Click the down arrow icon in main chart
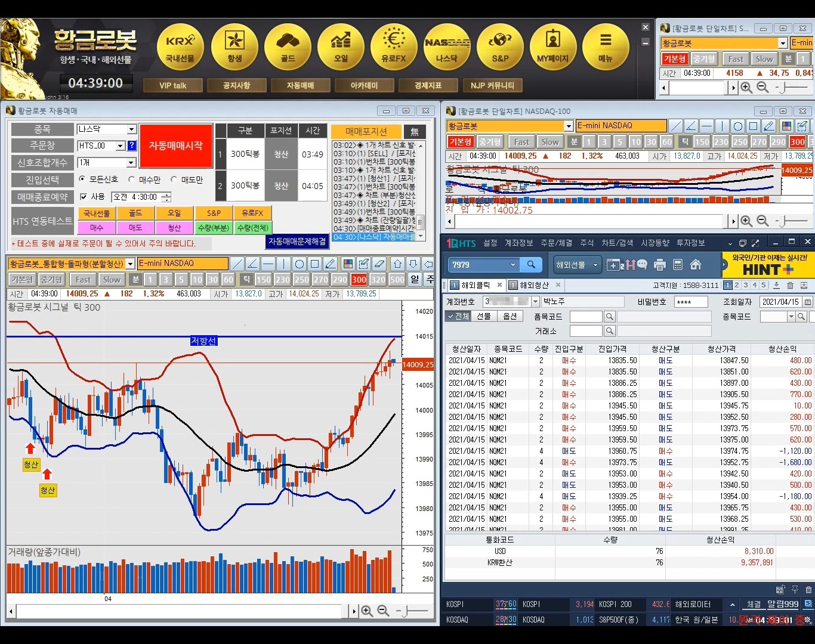 [413, 264]
